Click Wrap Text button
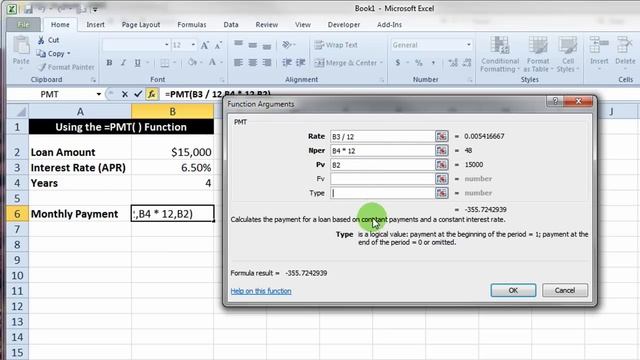 (x=336, y=45)
